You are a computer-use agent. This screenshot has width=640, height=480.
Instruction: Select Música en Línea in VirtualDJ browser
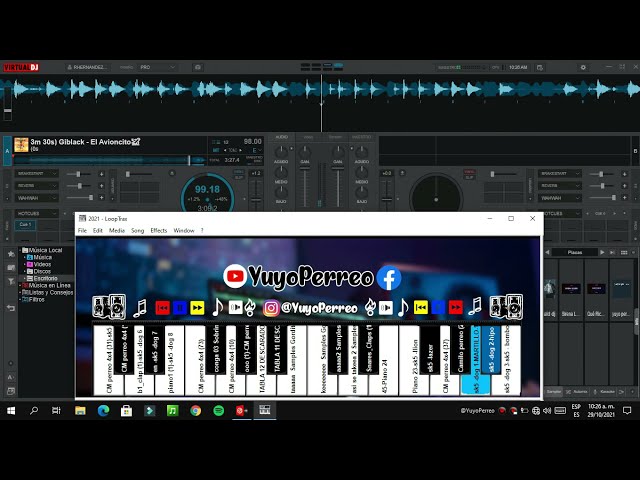pyautogui.click(x=47, y=285)
